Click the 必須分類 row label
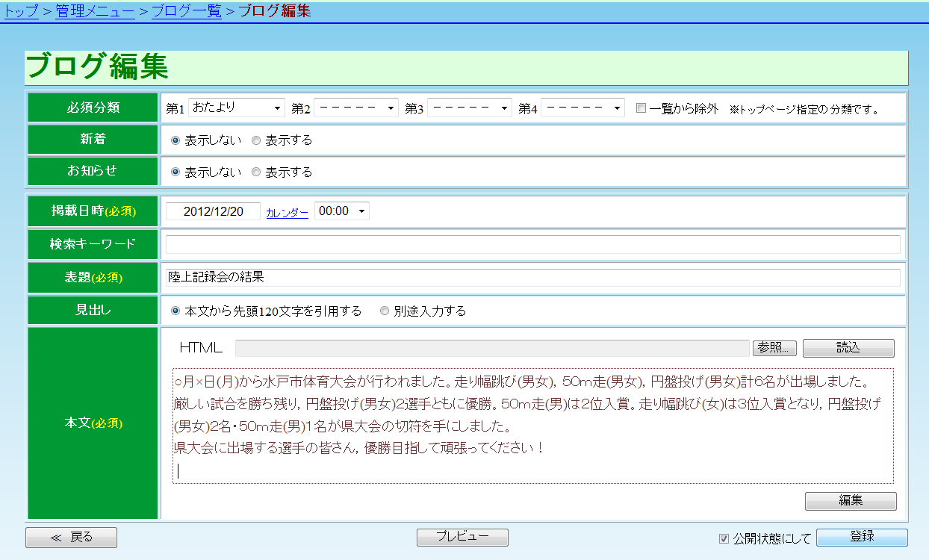This screenshot has width=929, height=560. point(93,108)
